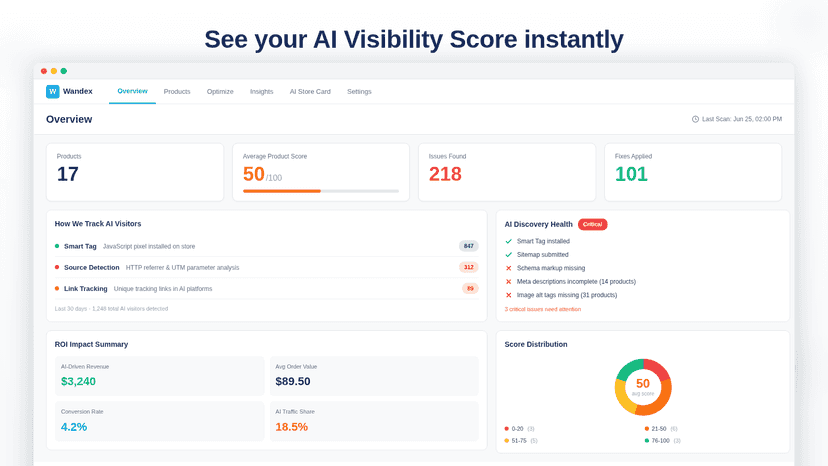The image size is (828, 466).
Task: Click the Score Distribution heading
Action: click(536, 344)
